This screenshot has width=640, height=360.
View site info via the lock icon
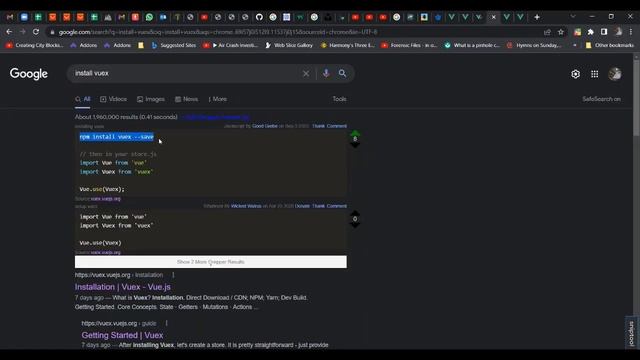(52, 32)
